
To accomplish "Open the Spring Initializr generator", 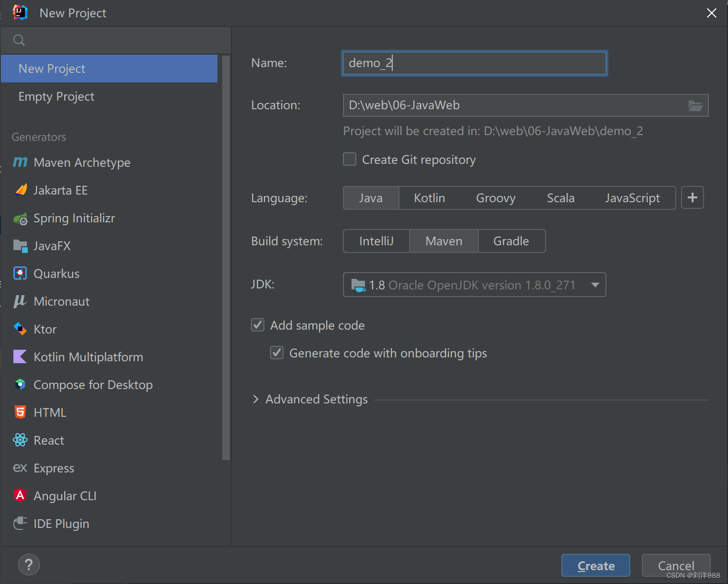I will pos(109,218).
